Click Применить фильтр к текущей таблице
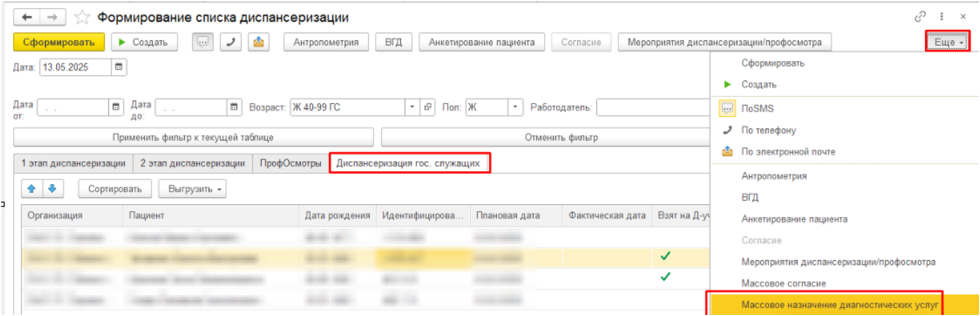The image size is (980, 316). pos(193,137)
